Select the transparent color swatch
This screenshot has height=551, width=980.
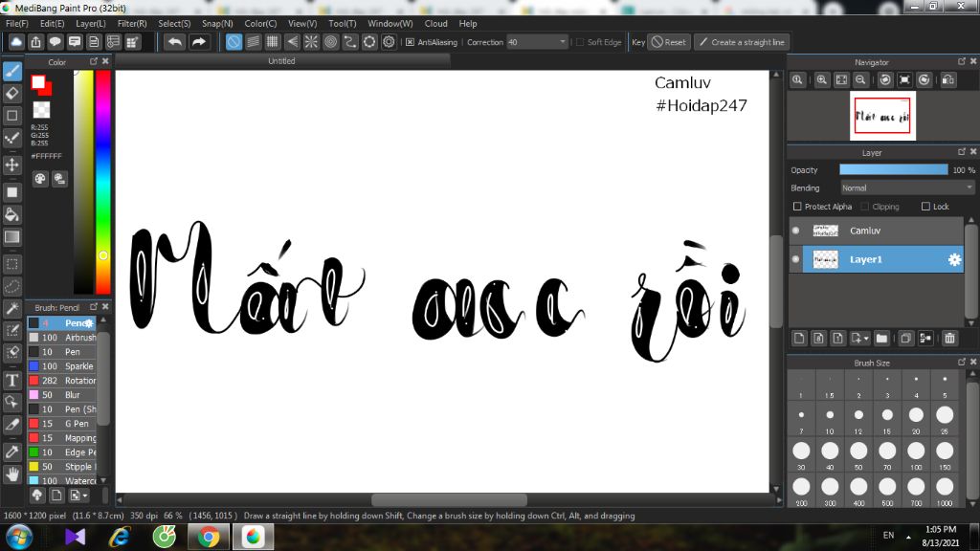[42, 110]
